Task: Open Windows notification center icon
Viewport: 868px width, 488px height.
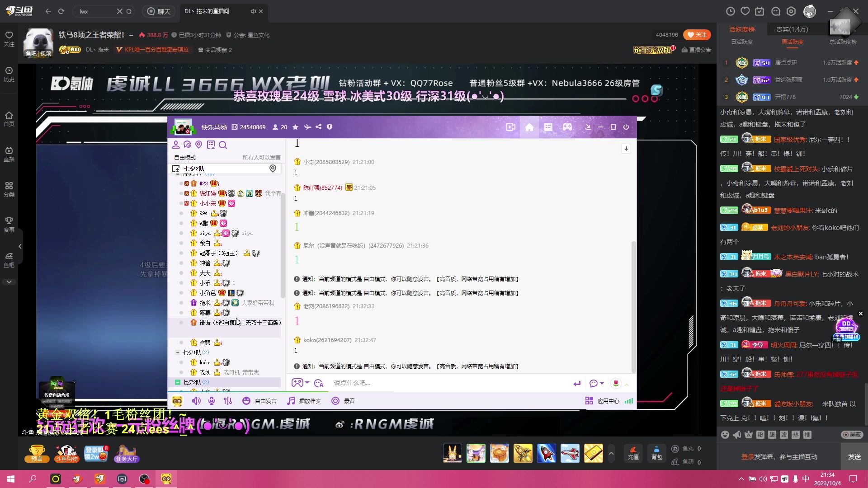Action: coord(853,479)
